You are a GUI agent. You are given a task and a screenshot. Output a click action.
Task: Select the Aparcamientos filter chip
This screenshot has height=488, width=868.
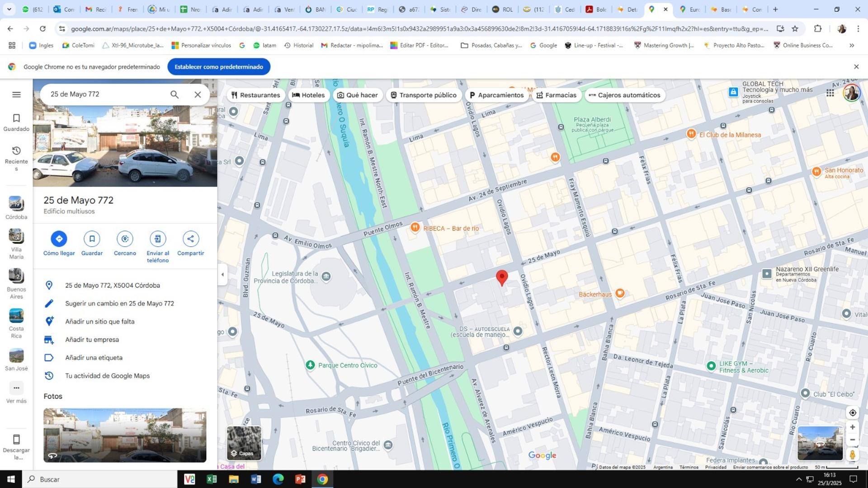[496, 95]
